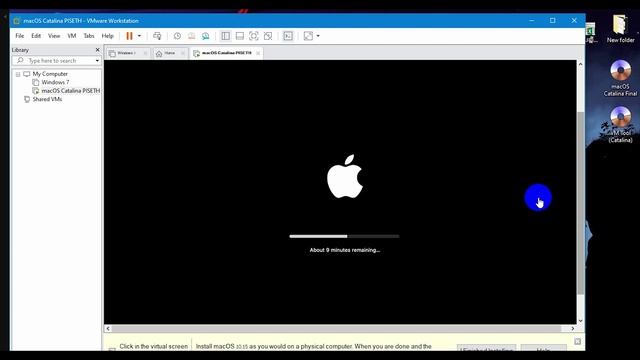The image size is (640, 360).
Task: Click the Send Ctrl+Alt+Del toolbar icon
Action: coord(157,36)
